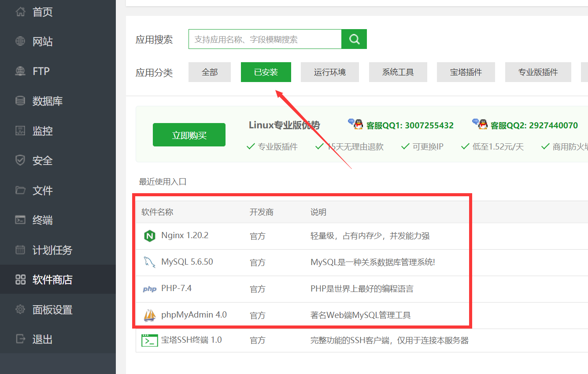Click text 著名Web端MySQL管理工具
The height and width of the screenshot is (374, 588).
point(361,315)
